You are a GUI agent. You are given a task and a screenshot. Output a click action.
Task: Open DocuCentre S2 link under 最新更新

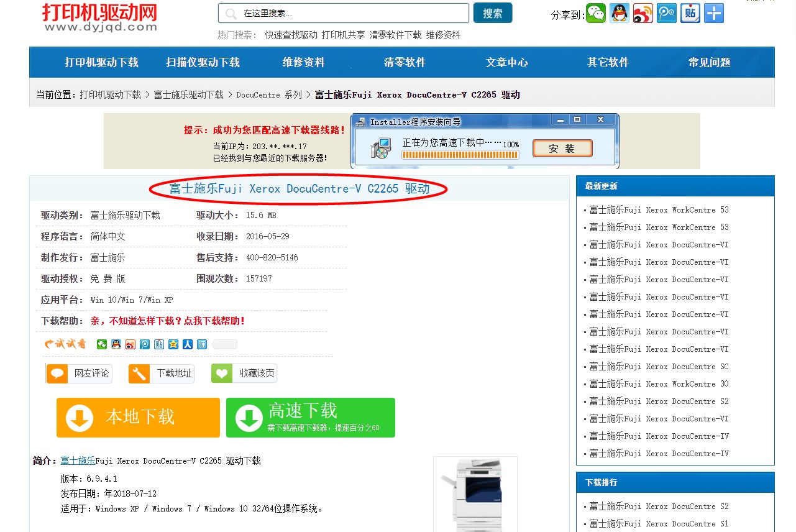pos(659,401)
